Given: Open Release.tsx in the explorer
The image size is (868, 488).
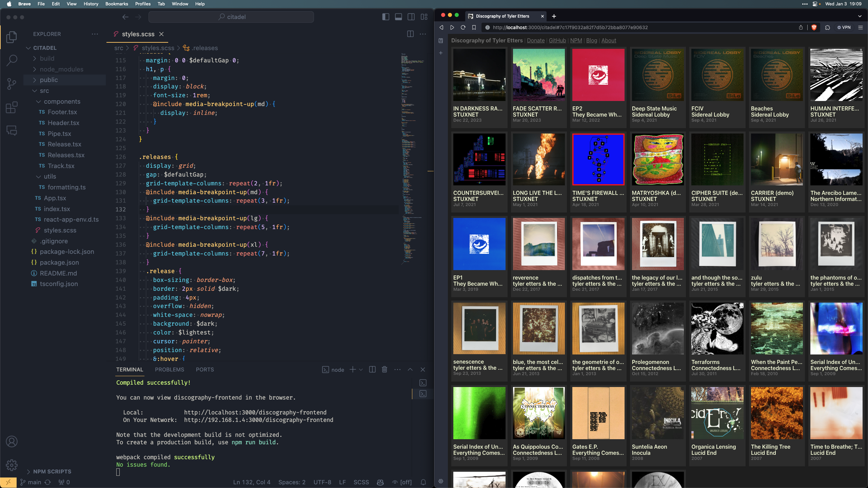Looking at the screenshot, I should pyautogui.click(x=64, y=144).
